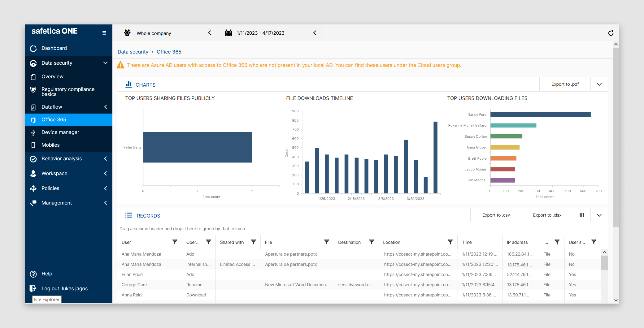Open the date range calendar icon

tap(228, 33)
